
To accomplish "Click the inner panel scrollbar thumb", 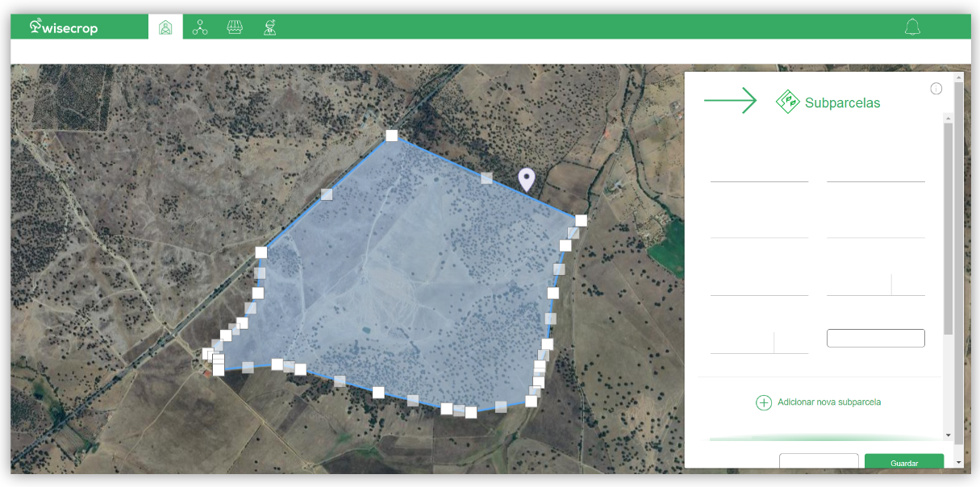I will (x=948, y=228).
